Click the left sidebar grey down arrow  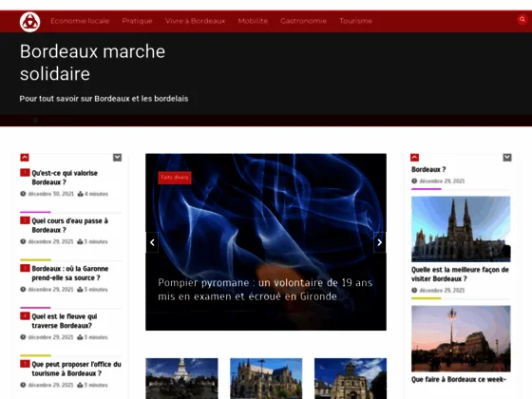pos(118,158)
